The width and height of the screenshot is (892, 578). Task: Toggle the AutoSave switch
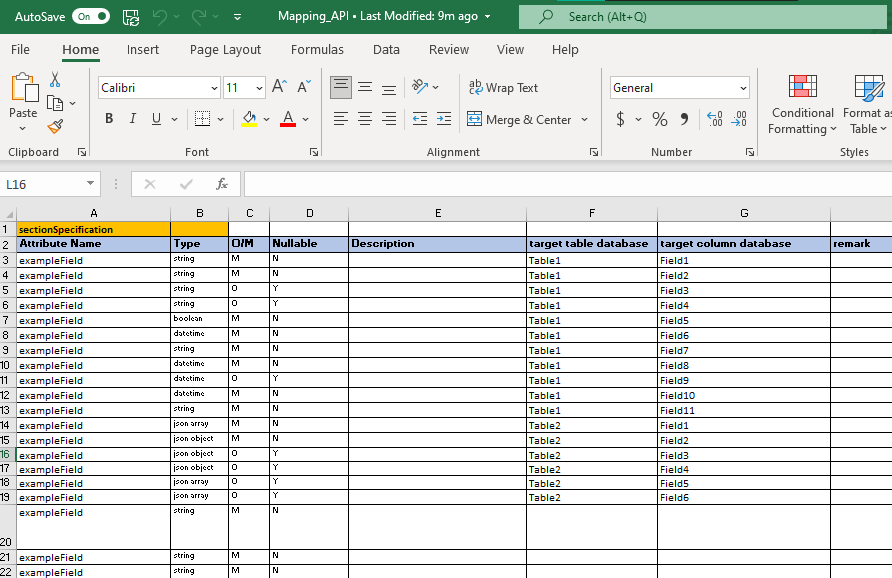91,17
